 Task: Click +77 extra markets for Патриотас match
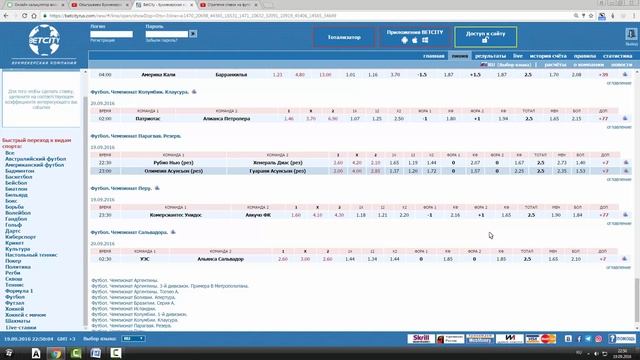click(603, 118)
